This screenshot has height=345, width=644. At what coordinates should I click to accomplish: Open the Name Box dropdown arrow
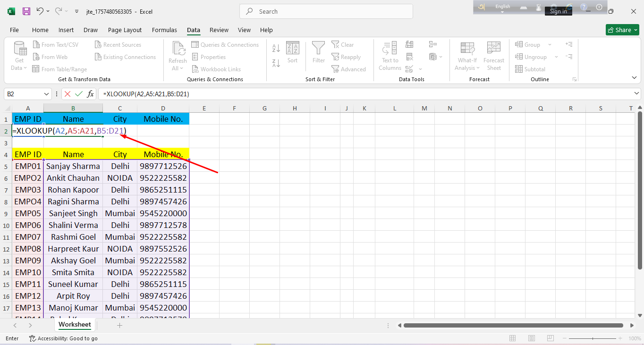[x=46, y=94]
